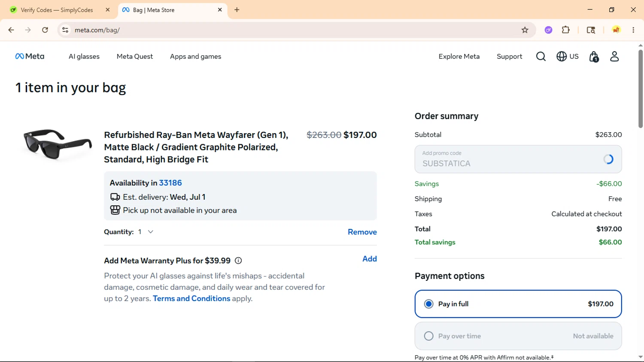Open a new browser tab
The width and height of the screenshot is (644, 362).
click(237, 9)
